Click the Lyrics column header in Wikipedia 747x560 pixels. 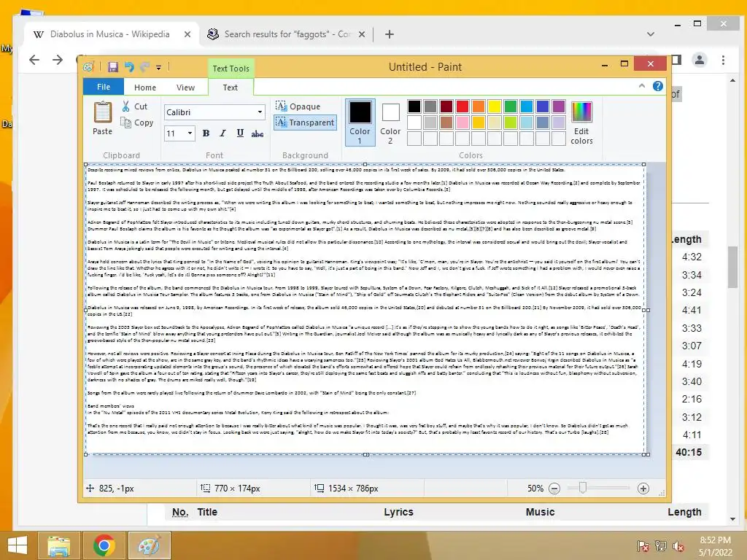point(398,513)
